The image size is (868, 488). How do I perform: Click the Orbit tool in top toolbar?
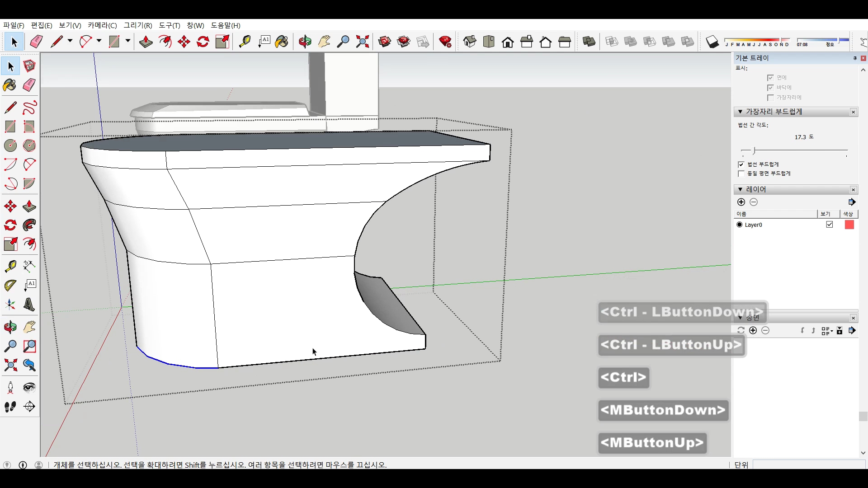click(x=305, y=42)
